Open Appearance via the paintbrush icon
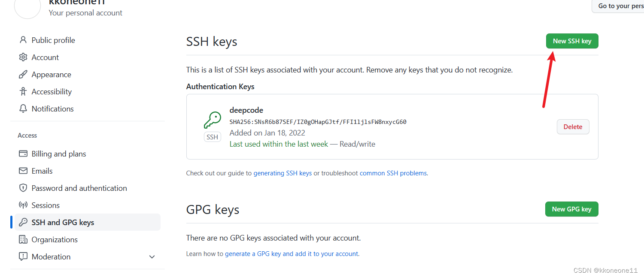 (23, 74)
